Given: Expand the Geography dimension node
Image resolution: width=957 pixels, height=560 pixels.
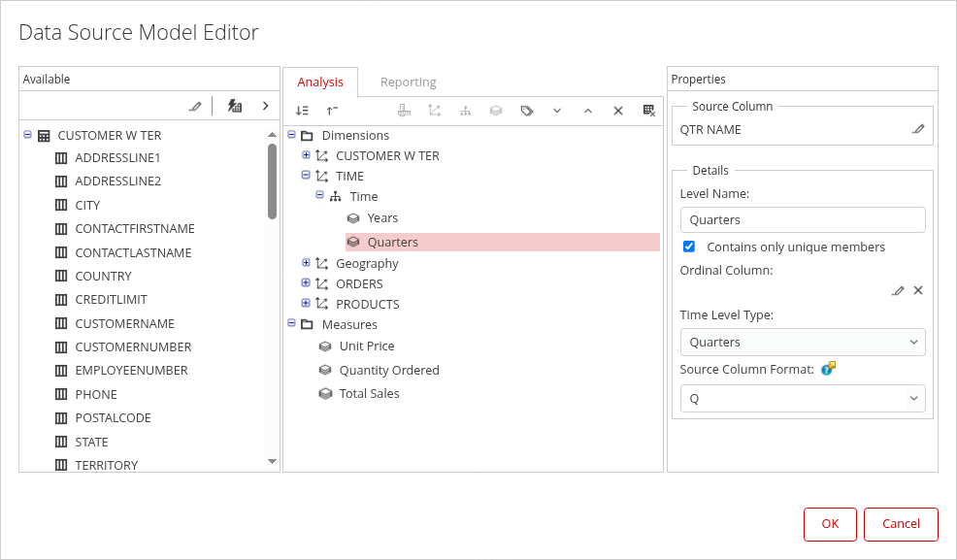Looking at the screenshot, I should pos(306,263).
